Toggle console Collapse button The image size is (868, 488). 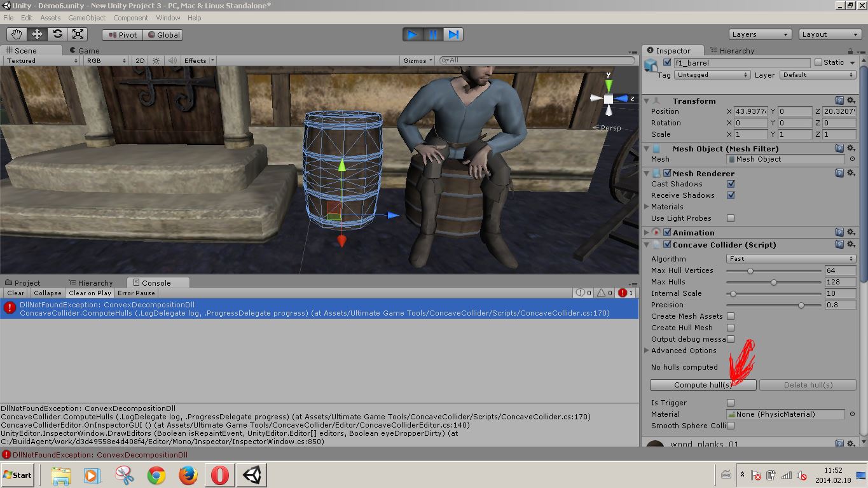(48, 293)
